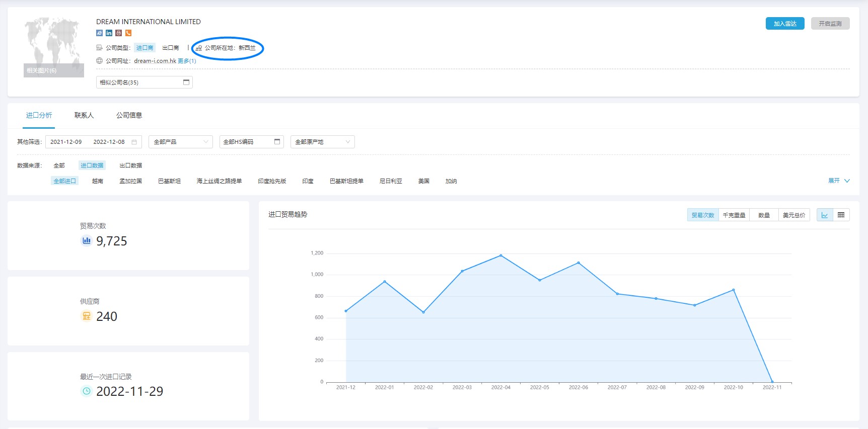Select the 进口商 company type tag
Screen dimensions: 868x429
pos(145,48)
